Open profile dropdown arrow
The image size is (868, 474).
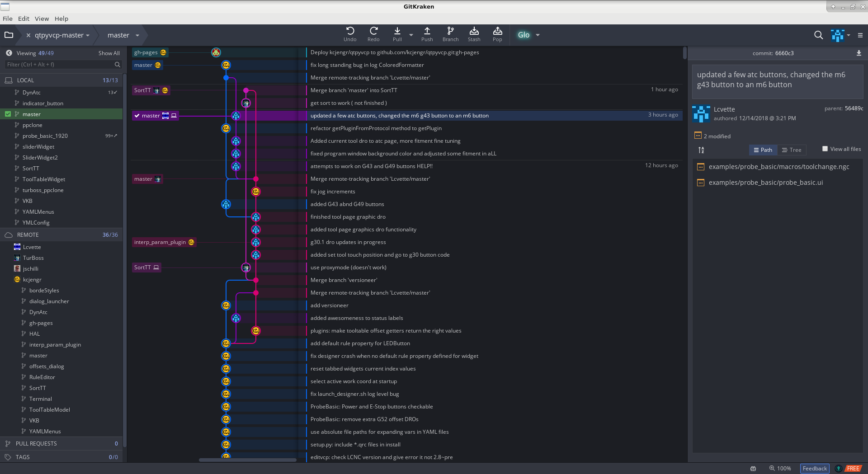pyautogui.click(x=849, y=35)
